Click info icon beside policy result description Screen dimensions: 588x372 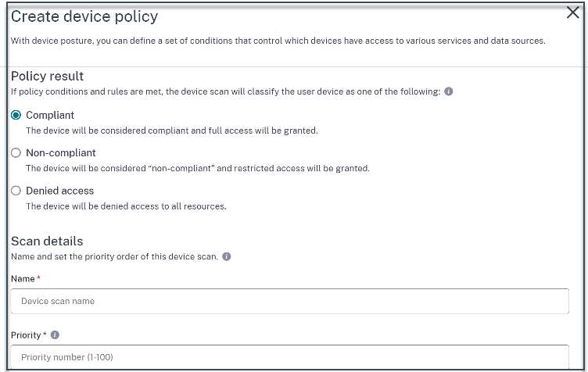(449, 91)
